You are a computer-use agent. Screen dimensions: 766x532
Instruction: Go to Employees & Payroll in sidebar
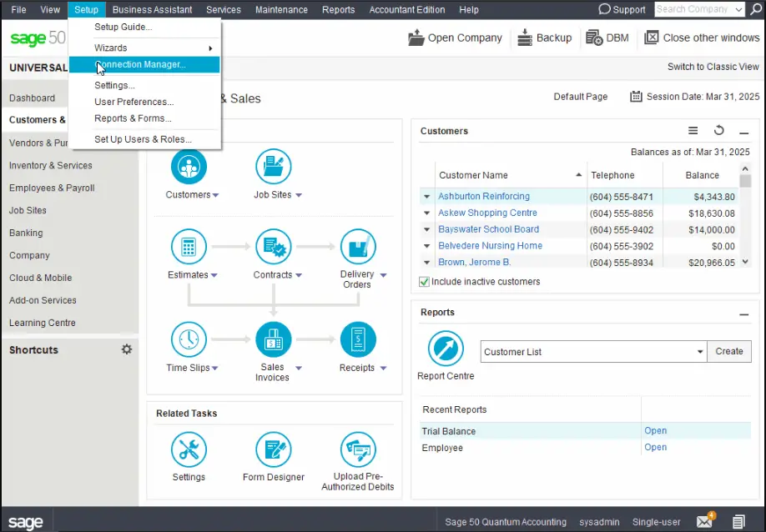[x=52, y=188]
